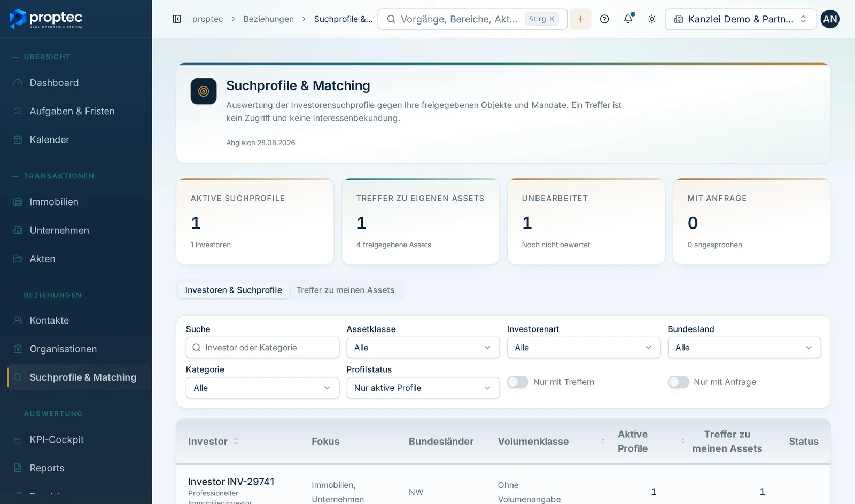Open the help question mark icon

604,19
